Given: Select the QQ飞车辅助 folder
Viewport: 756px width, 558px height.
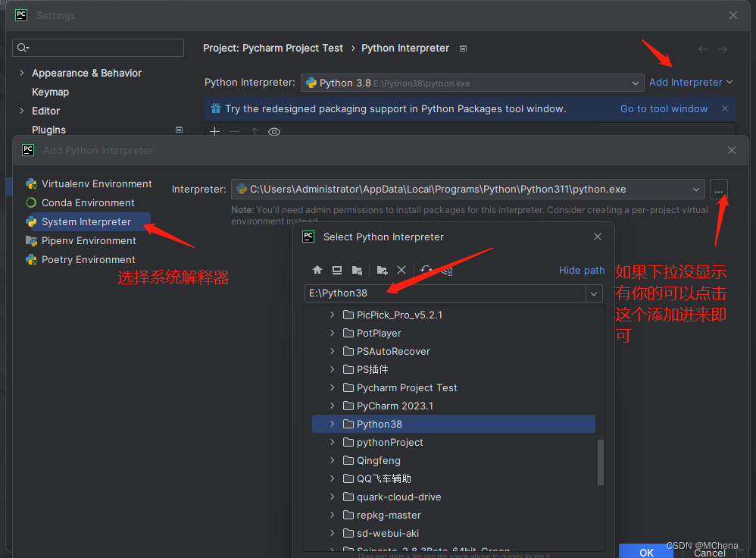Looking at the screenshot, I should (384, 479).
